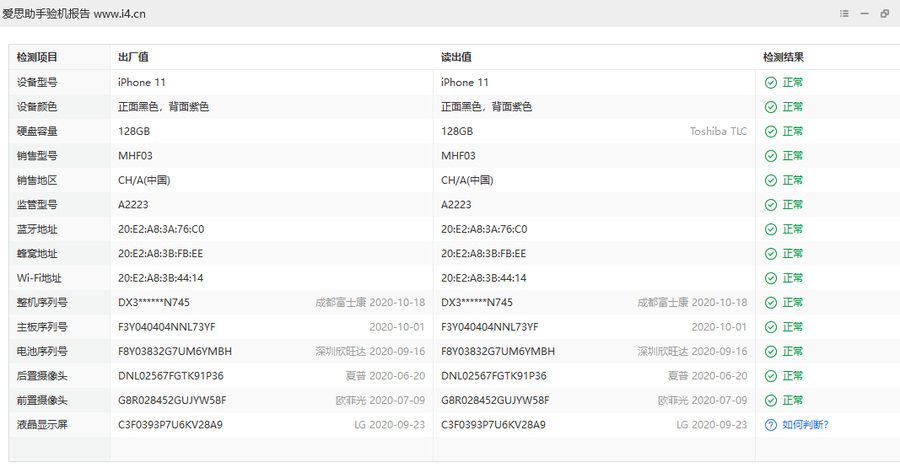This screenshot has height=468, width=900.
Task: Select the 检测项目 column header
Action: 37,58
